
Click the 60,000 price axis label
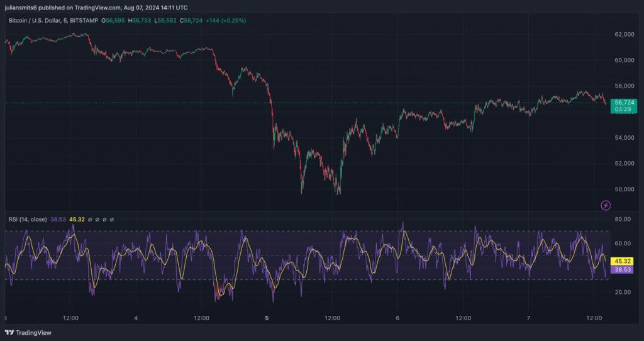coord(625,60)
